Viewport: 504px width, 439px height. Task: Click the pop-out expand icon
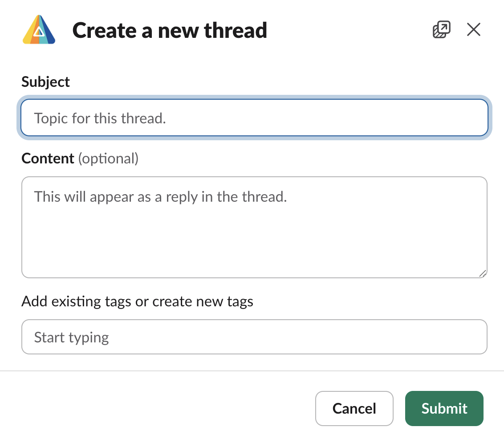(x=441, y=29)
